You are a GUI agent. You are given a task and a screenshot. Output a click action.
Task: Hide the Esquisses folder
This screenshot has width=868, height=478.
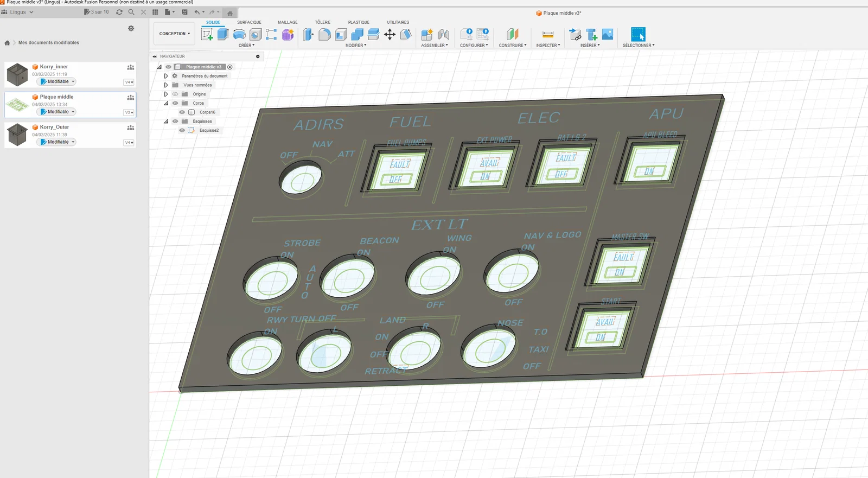[175, 122]
